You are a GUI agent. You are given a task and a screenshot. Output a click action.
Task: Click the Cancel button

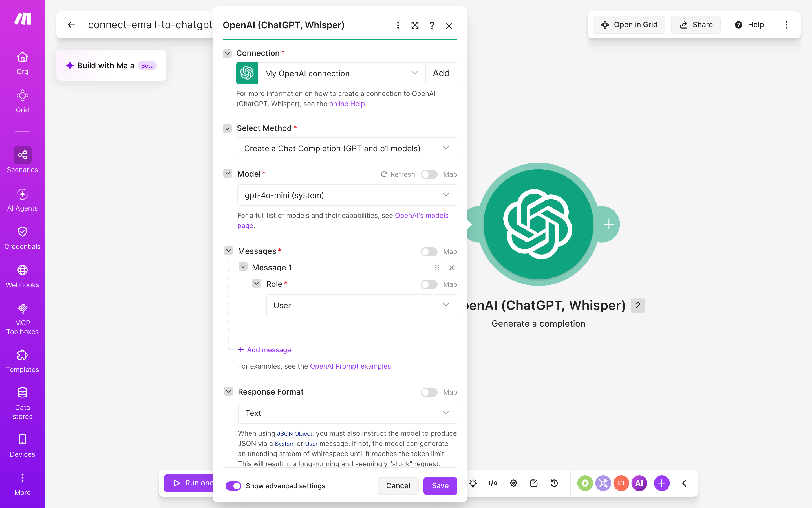pyautogui.click(x=398, y=486)
